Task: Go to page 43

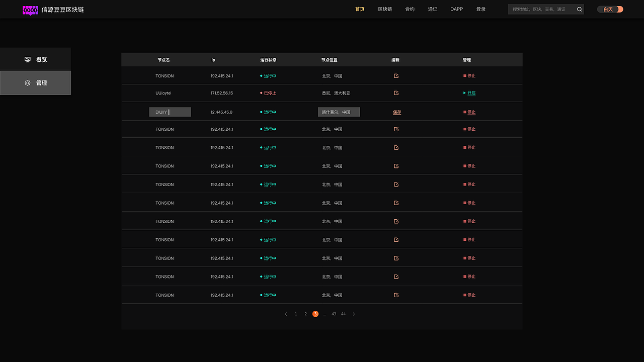Action: point(334,314)
